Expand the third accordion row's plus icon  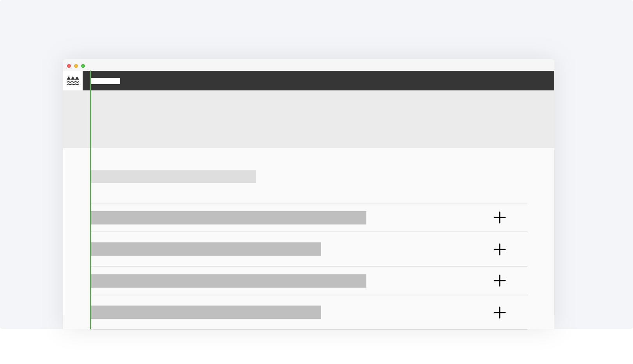click(499, 281)
